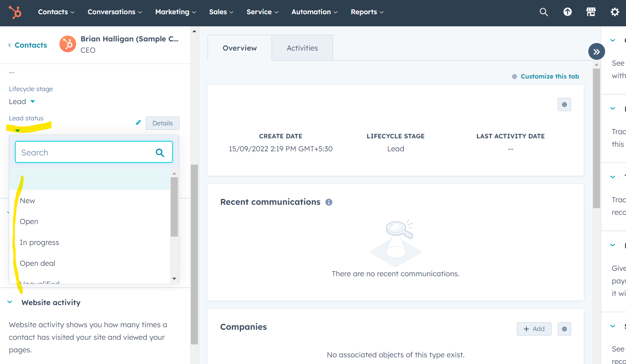The width and height of the screenshot is (626, 364).
Task: Open the Marketing menu
Action: (175, 12)
